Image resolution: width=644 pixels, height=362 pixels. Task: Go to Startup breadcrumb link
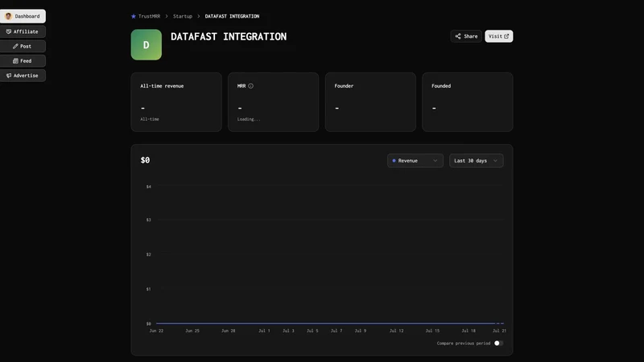click(183, 16)
